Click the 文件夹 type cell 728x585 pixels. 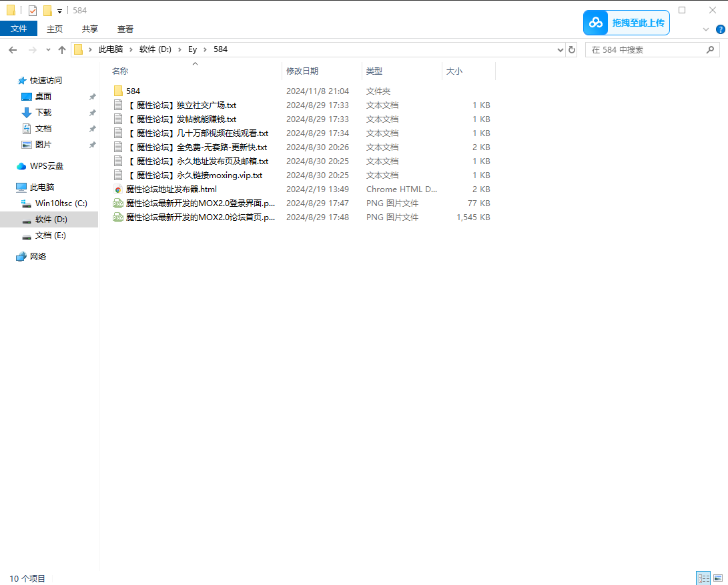click(378, 91)
